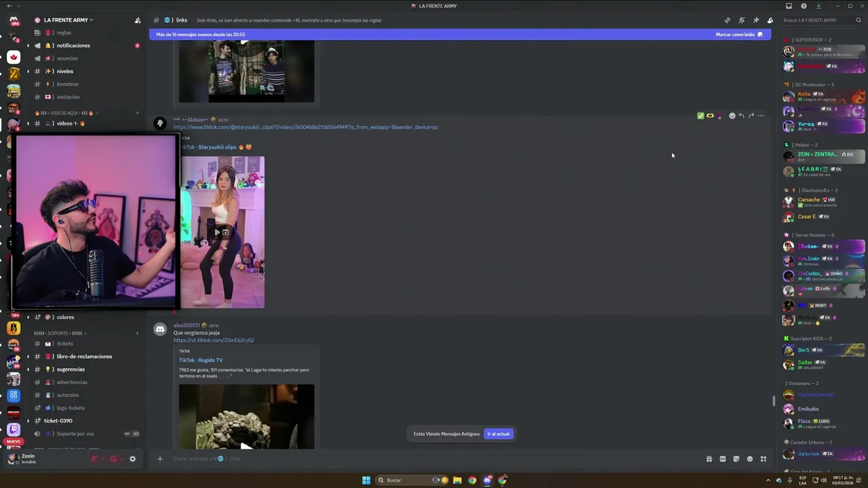Image resolution: width=868 pixels, height=488 pixels.
Task: Click Marcar como leído button
Action: tap(738, 35)
